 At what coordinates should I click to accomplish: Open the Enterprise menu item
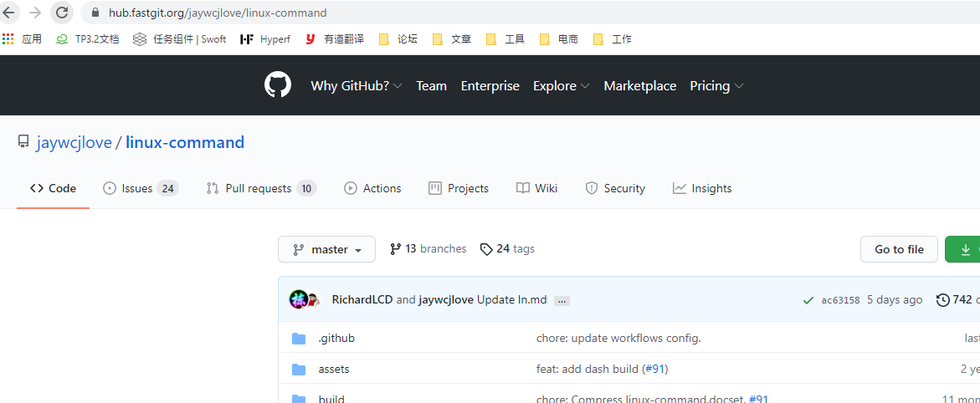point(490,85)
